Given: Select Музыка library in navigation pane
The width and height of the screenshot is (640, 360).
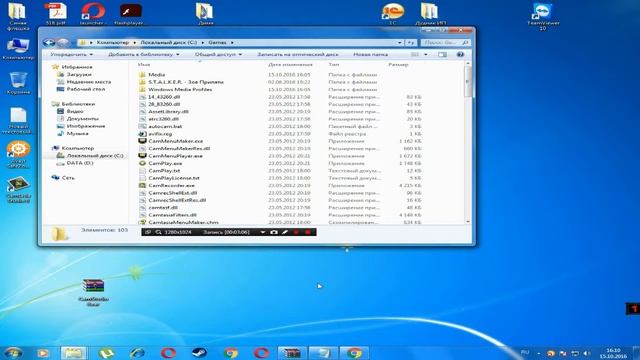Looking at the screenshot, I should (77, 133).
